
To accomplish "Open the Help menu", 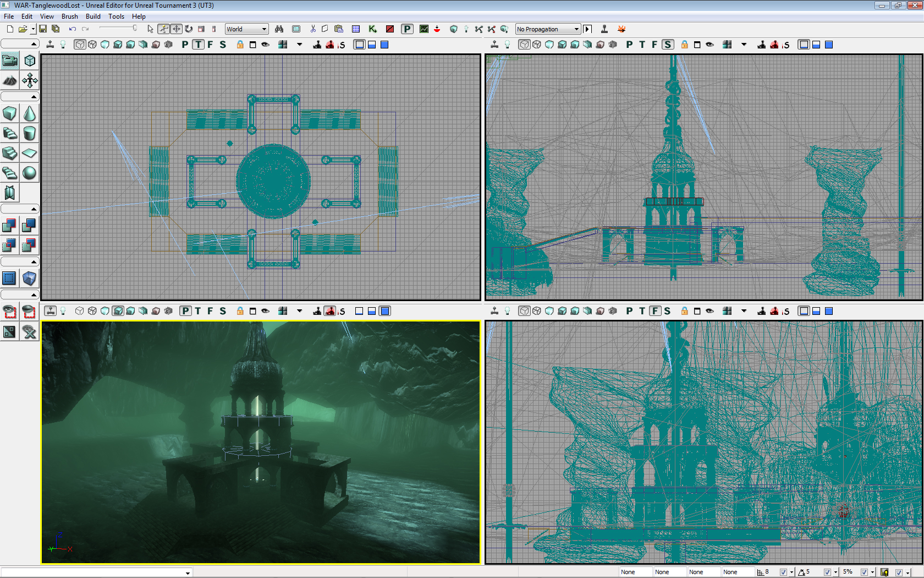I will coord(139,17).
